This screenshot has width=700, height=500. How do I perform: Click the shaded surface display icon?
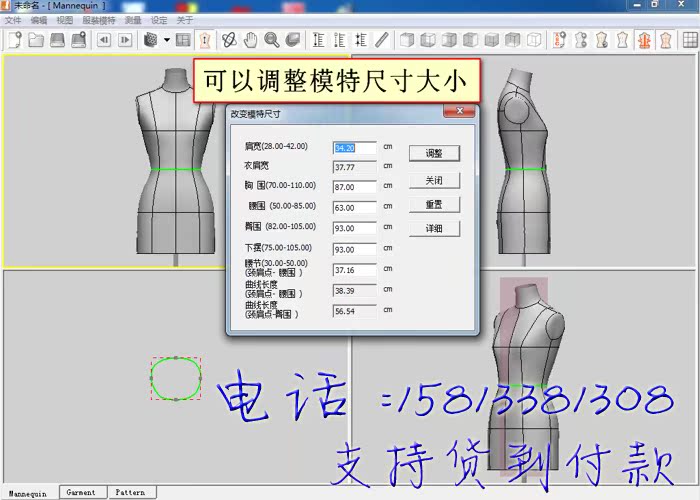[x=292, y=40]
